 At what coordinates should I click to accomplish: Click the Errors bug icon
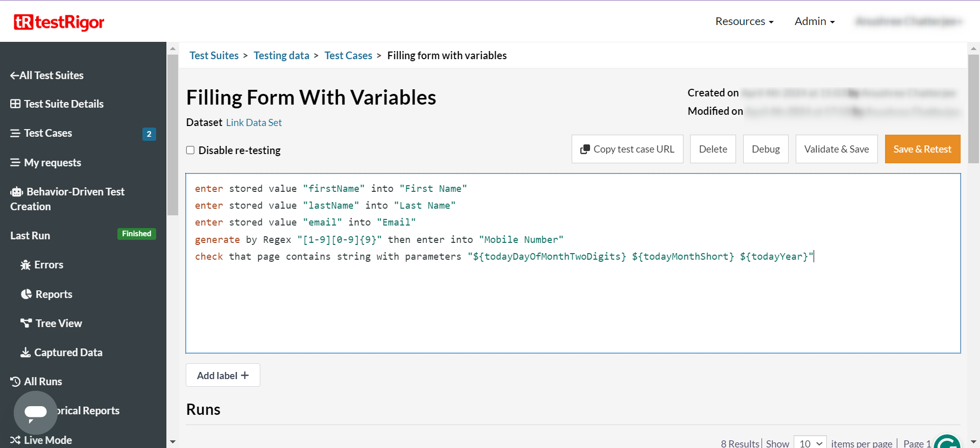(26, 265)
